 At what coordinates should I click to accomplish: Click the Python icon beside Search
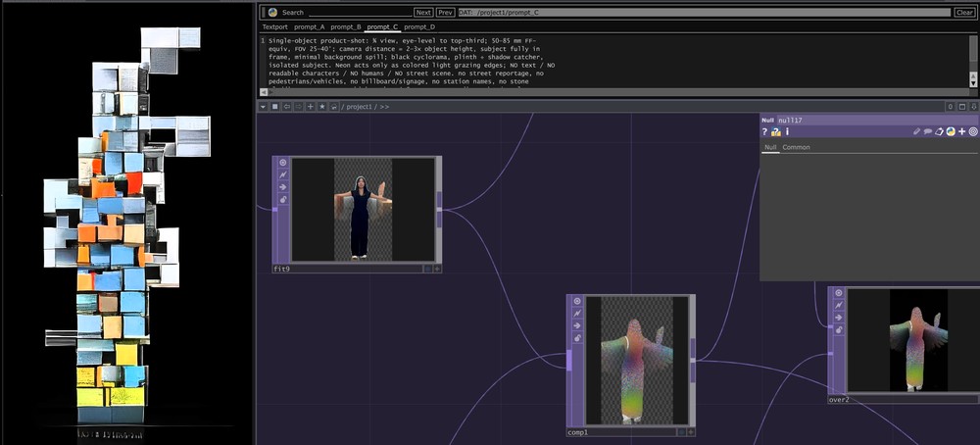coord(272,12)
